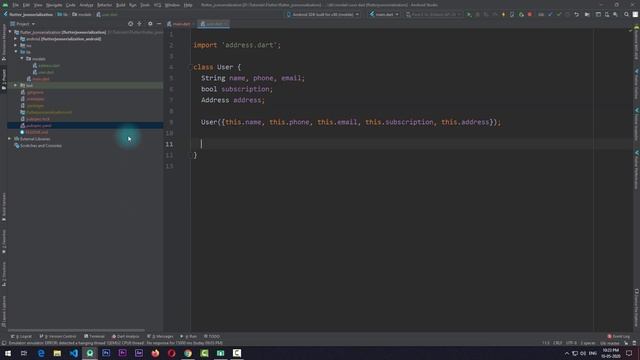Expand the ios folder

[x=16, y=45]
